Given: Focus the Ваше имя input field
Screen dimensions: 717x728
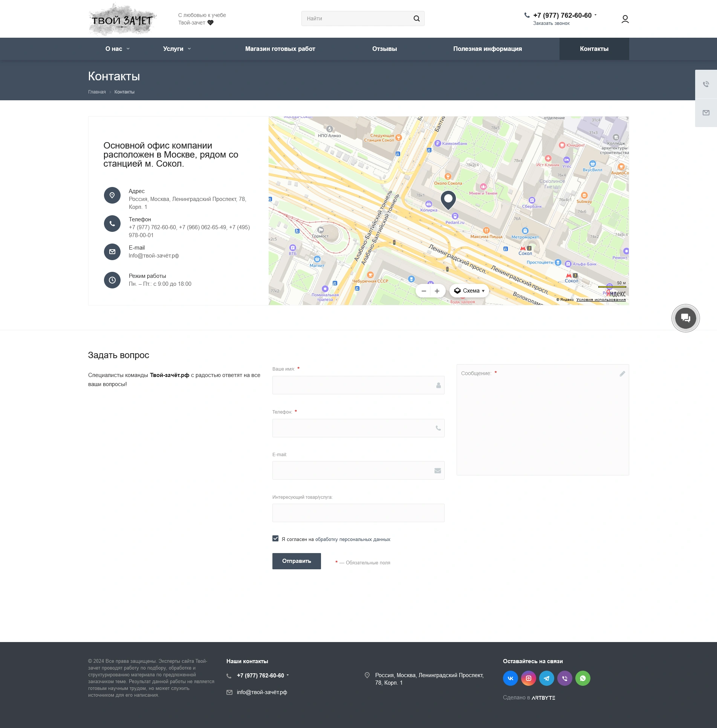Looking at the screenshot, I should pos(358,385).
